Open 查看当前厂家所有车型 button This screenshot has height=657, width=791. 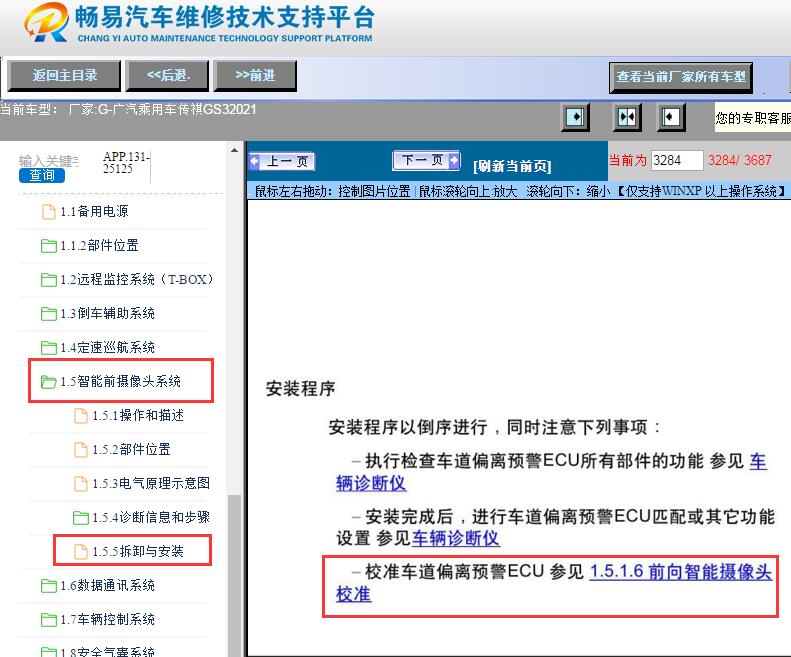click(x=681, y=77)
